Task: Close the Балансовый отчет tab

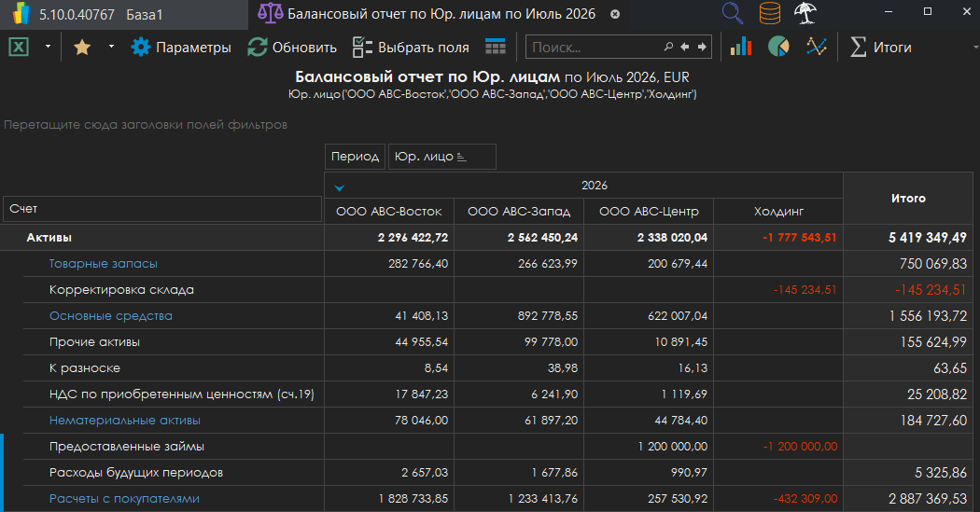Action: tap(615, 15)
